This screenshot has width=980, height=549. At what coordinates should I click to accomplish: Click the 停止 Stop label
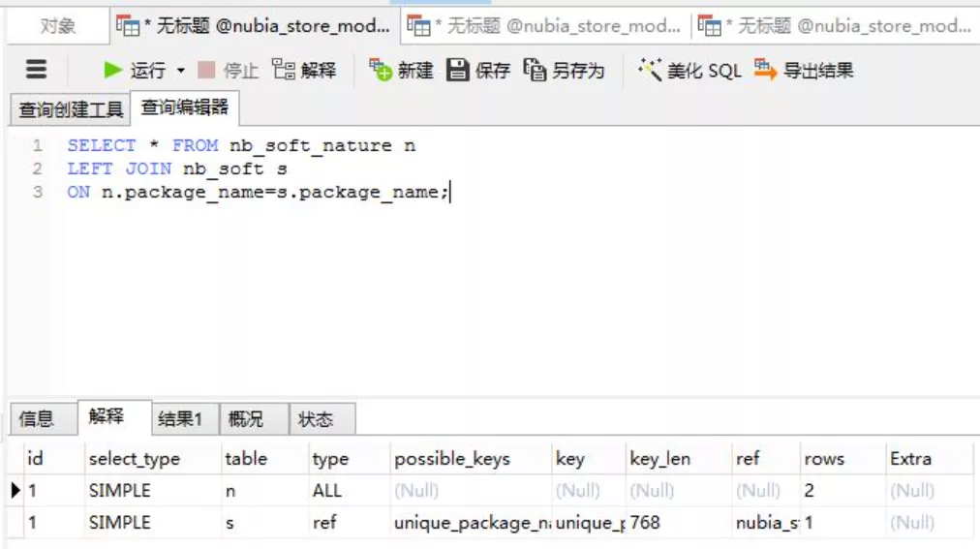[x=241, y=71]
